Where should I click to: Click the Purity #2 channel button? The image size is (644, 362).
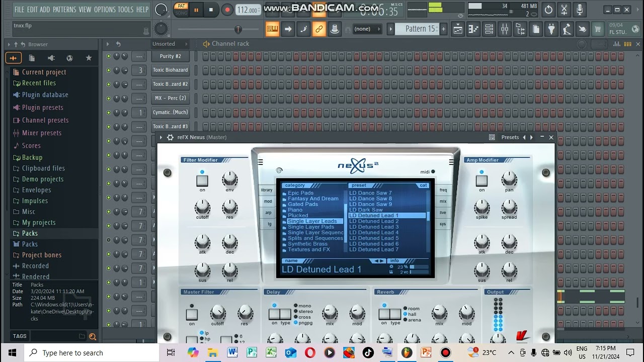coord(170,56)
